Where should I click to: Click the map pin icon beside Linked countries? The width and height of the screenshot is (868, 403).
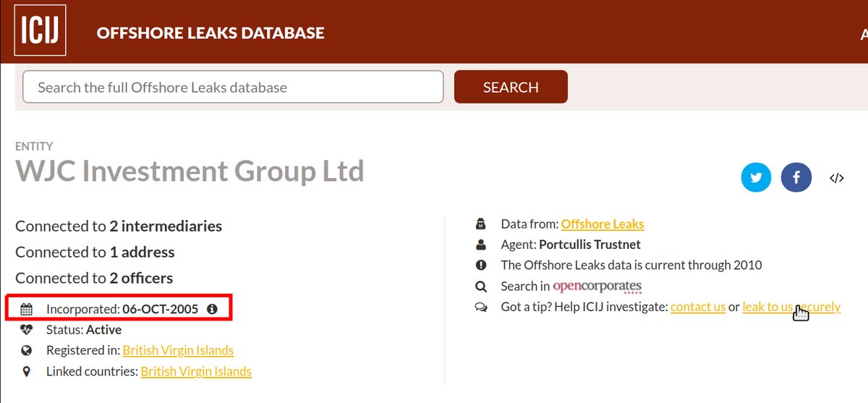pyautogui.click(x=27, y=372)
